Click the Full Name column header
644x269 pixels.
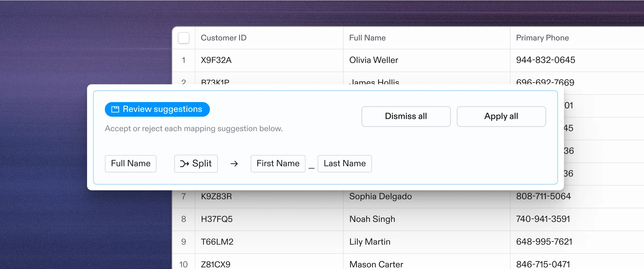point(367,38)
